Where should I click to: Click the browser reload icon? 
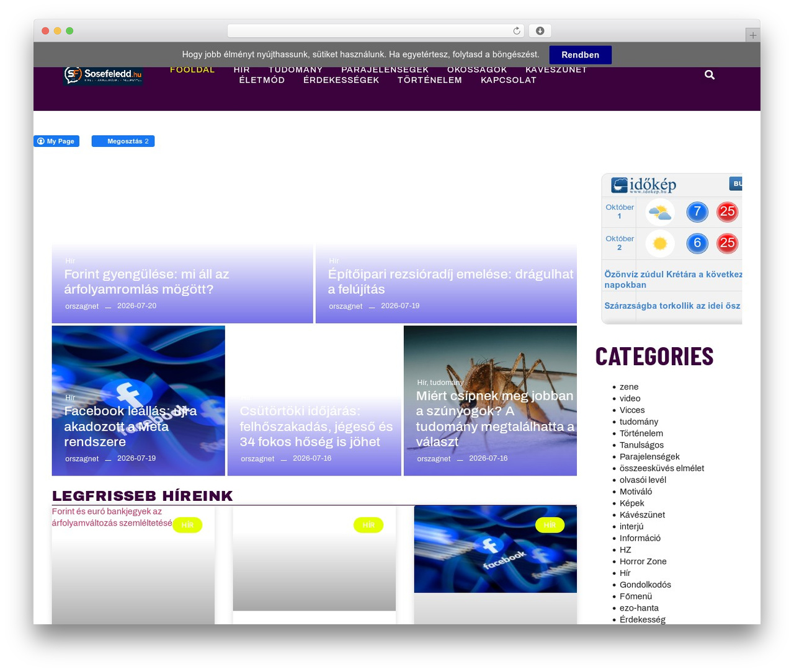(x=517, y=31)
